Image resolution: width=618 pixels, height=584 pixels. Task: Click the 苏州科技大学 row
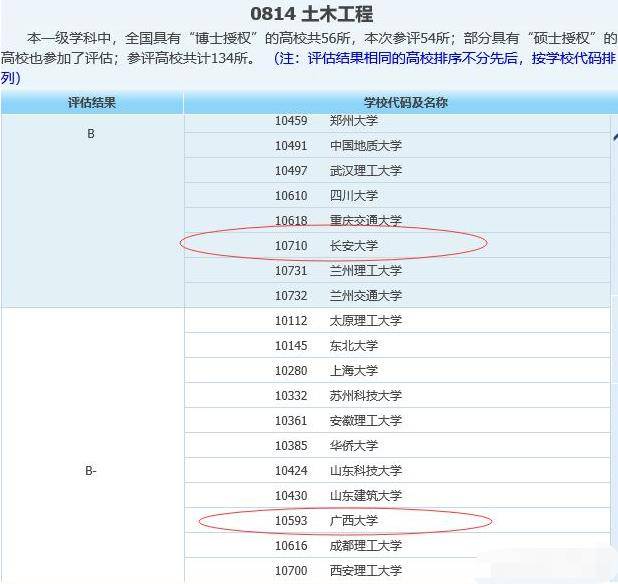point(397,395)
